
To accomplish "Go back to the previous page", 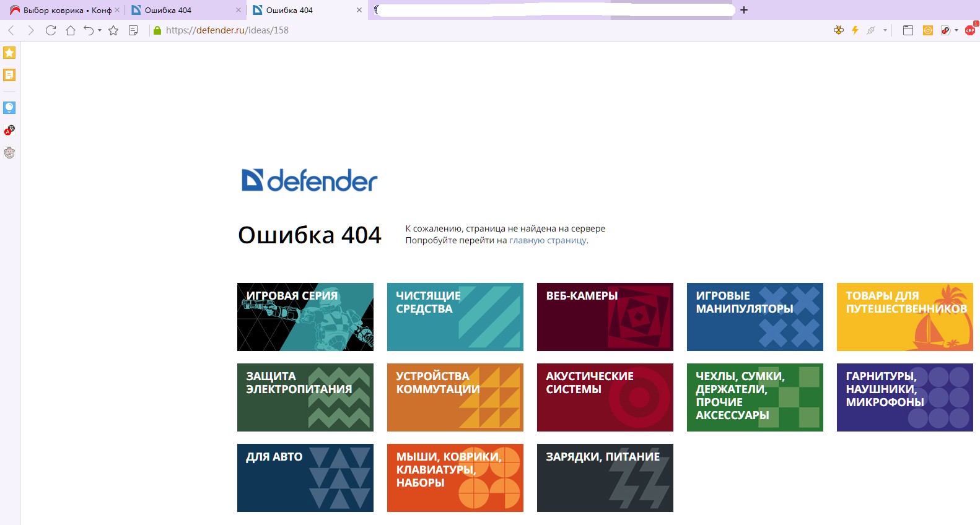I will [x=11, y=30].
